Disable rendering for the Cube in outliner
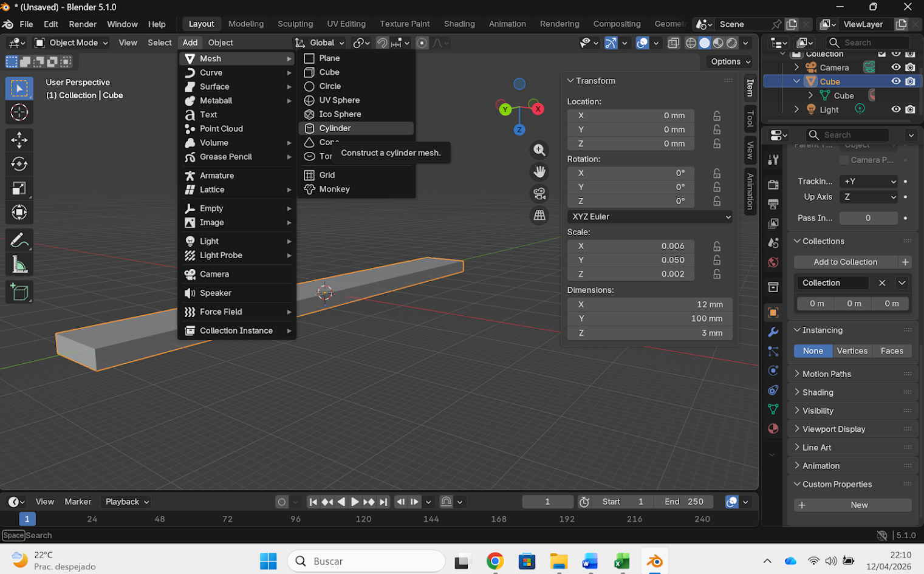Image resolution: width=924 pixels, height=574 pixels. coord(910,81)
